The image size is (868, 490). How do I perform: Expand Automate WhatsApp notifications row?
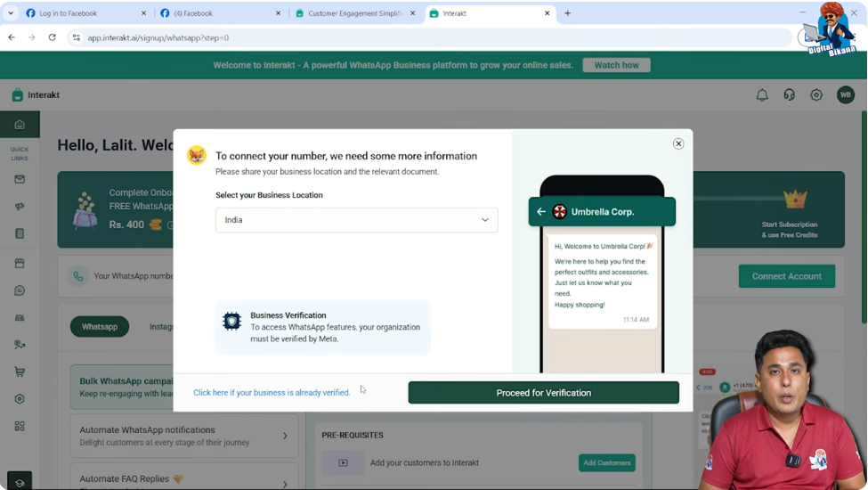[x=184, y=436]
